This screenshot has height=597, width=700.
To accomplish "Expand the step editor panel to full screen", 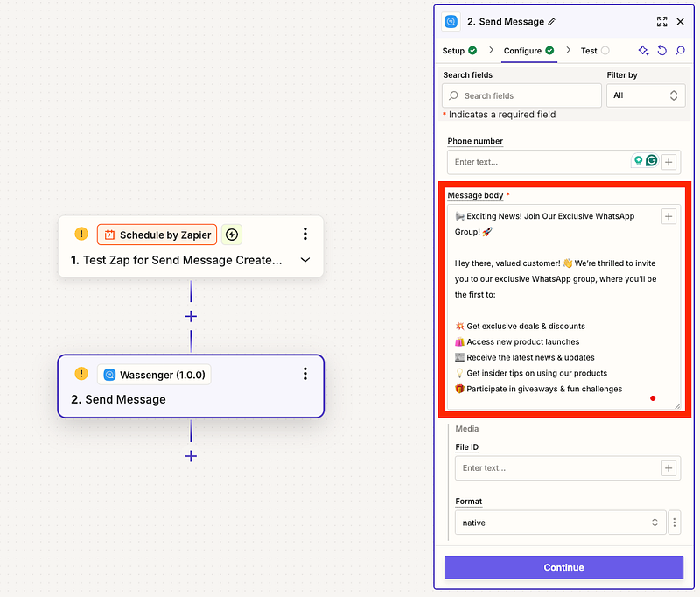I will 661,22.
